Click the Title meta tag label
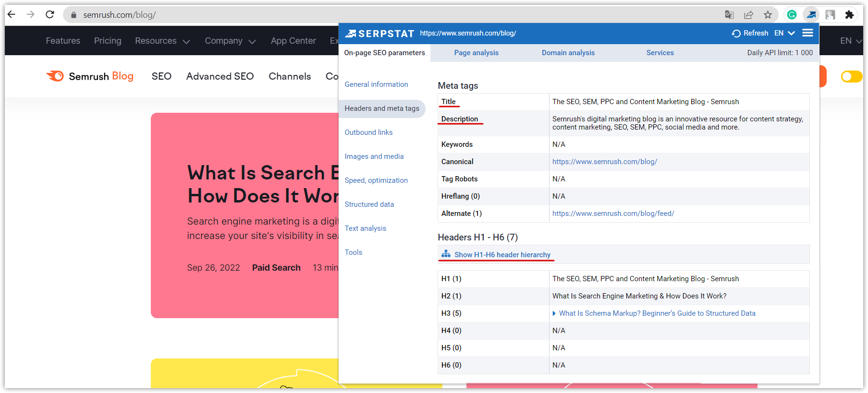This screenshot has height=393, width=868. click(x=449, y=102)
